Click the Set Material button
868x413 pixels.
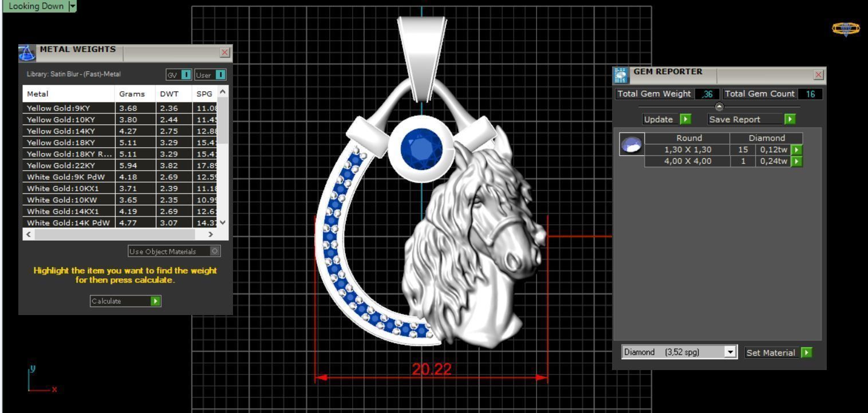[x=778, y=352]
